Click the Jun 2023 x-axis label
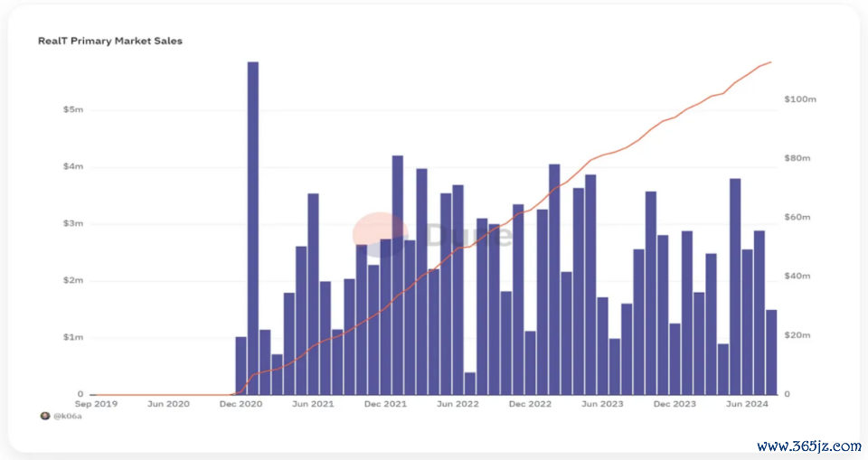The height and width of the screenshot is (460, 868). coord(602,404)
